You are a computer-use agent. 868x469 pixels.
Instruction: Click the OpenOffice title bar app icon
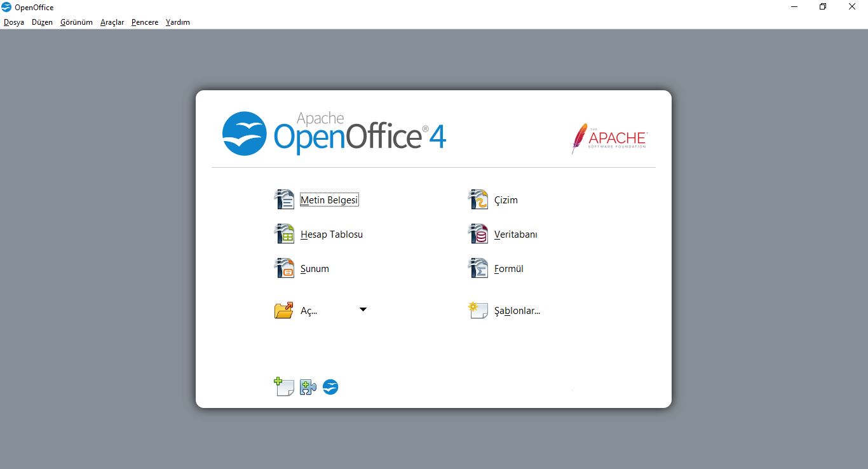(x=6, y=7)
